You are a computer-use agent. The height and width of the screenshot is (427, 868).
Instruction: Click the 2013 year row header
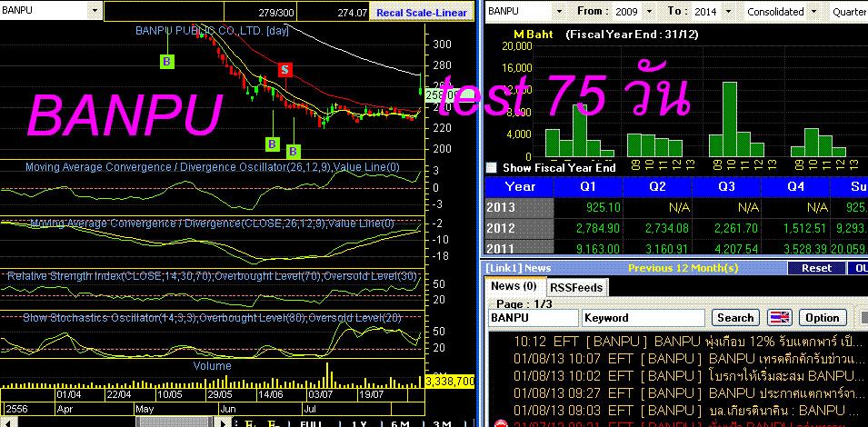tap(519, 207)
